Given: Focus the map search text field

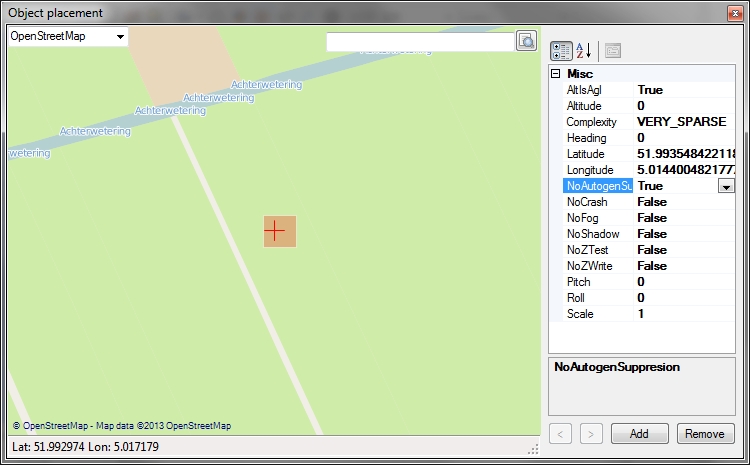Looking at the screenshot, I should pyautogui.click(x=420, y=42).
